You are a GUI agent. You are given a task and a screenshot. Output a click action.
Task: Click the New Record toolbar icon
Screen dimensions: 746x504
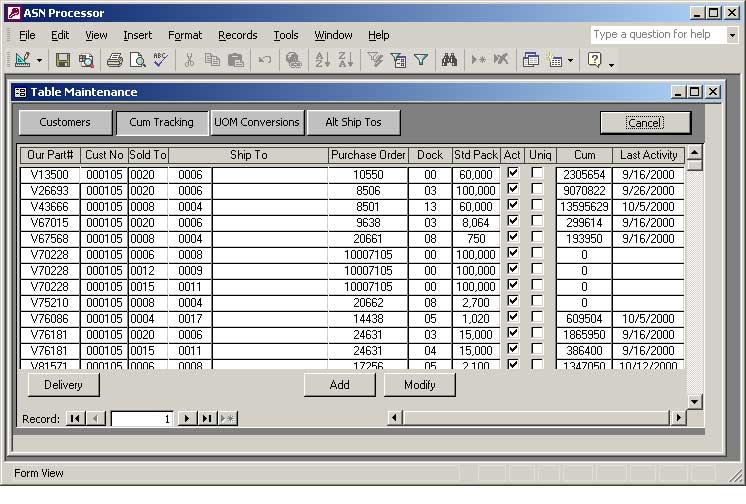coord(478,60)
